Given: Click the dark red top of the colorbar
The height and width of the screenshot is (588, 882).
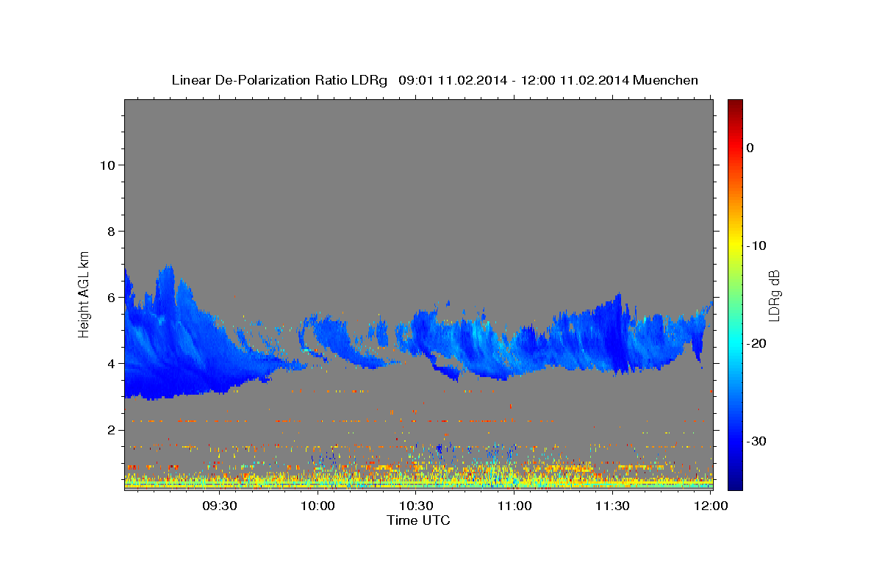Looking at the screenshot, I should click(x=735, y=105).
